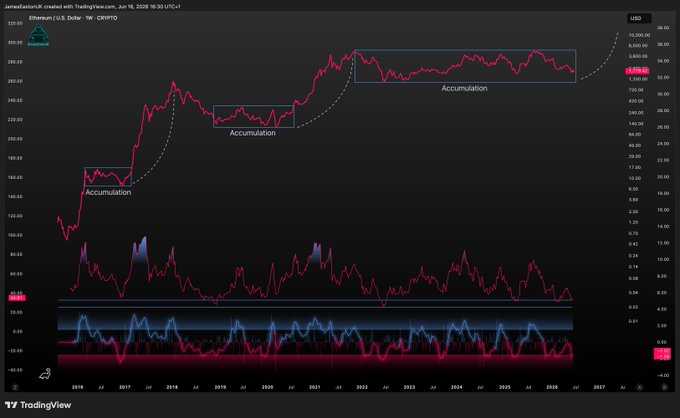680x418 pixels.
Task: Click the 6,000.00 price scale value
Action: tap(638, 46)
